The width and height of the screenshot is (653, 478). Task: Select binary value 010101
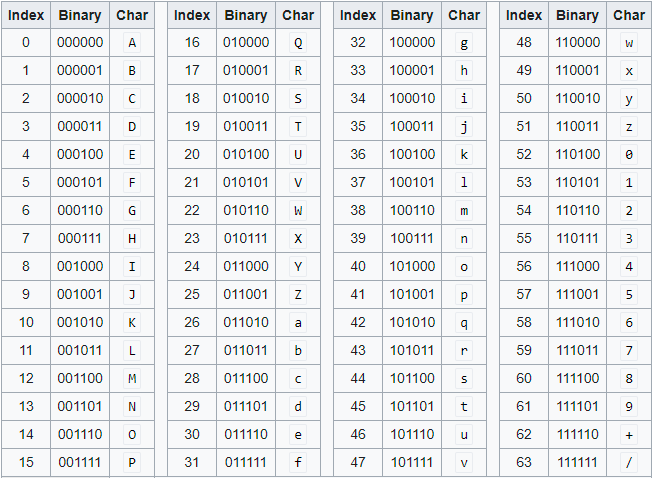(246, 182)
